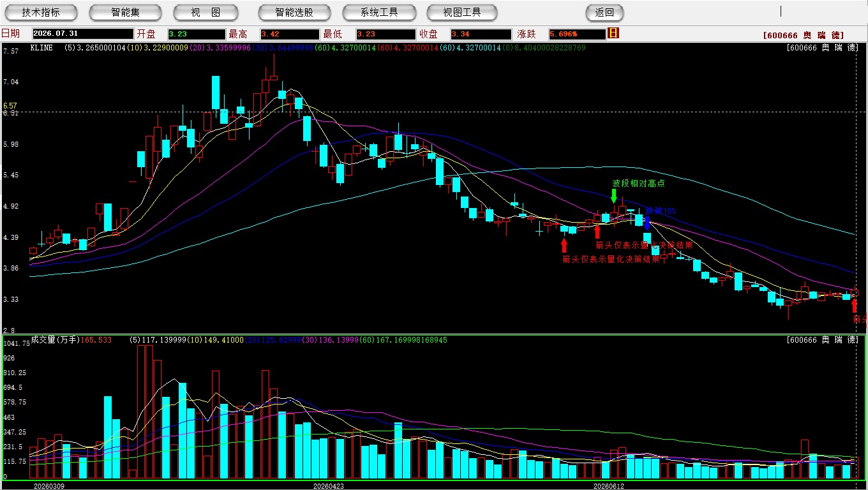Click red arrow above lower 箭头仅表示量化决策结果 label
This screenshot has width=868, height=490.
pyautogui.click(x=564, y=245)
